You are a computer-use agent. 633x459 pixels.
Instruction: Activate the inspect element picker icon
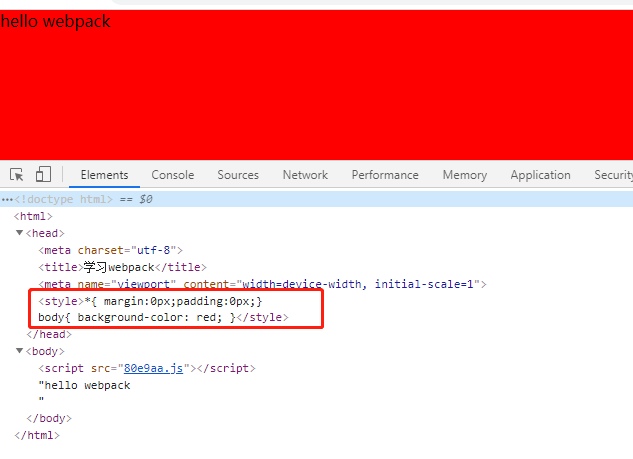(17, 175)
